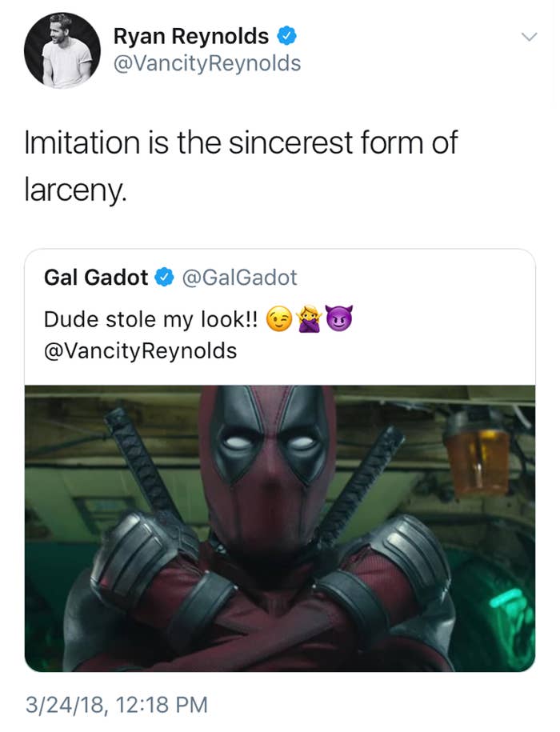Open the Gal Gadot display name
Image resolution: width=560 pixels, height=732 pixels.
tap(96, 278)
